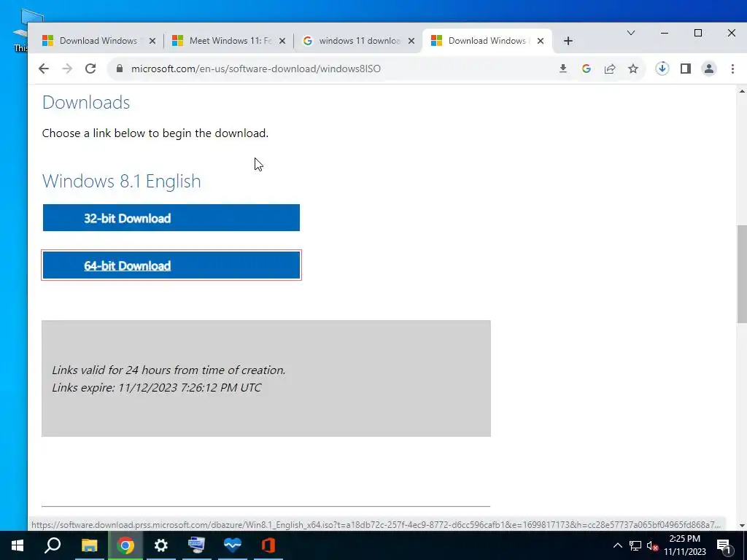The image size is (747, 560).
Task: Open Settings gear from the taskbar
Action: (x=161, y=545)
